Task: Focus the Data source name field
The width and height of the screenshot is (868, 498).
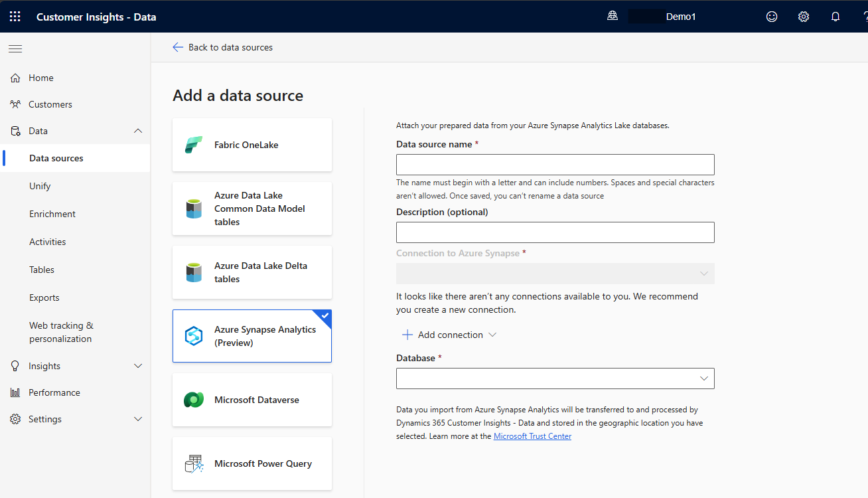Action: [555, 165]
